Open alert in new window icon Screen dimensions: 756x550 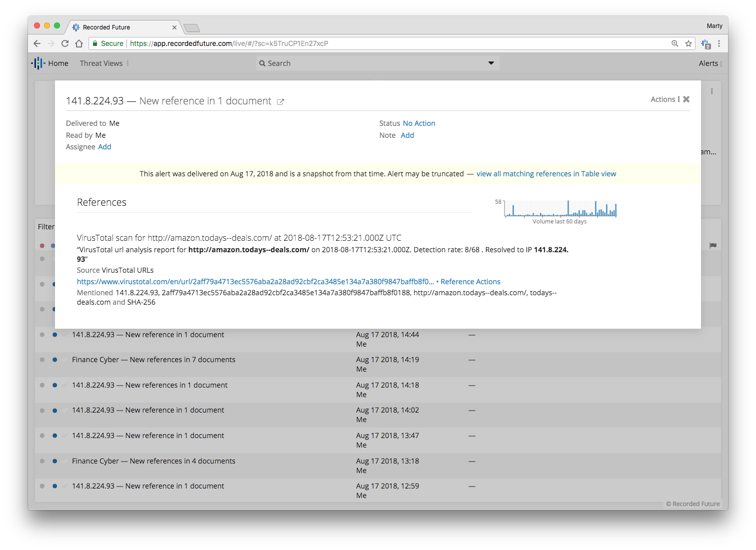(x=280, y=102)
